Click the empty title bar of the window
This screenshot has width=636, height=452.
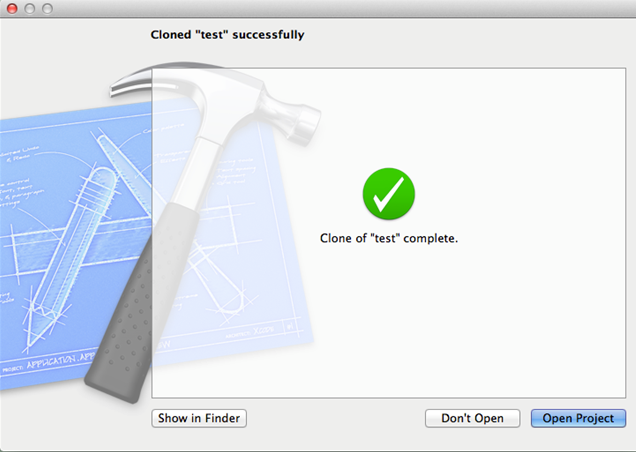pyautogui.click(x=324, y=8)
